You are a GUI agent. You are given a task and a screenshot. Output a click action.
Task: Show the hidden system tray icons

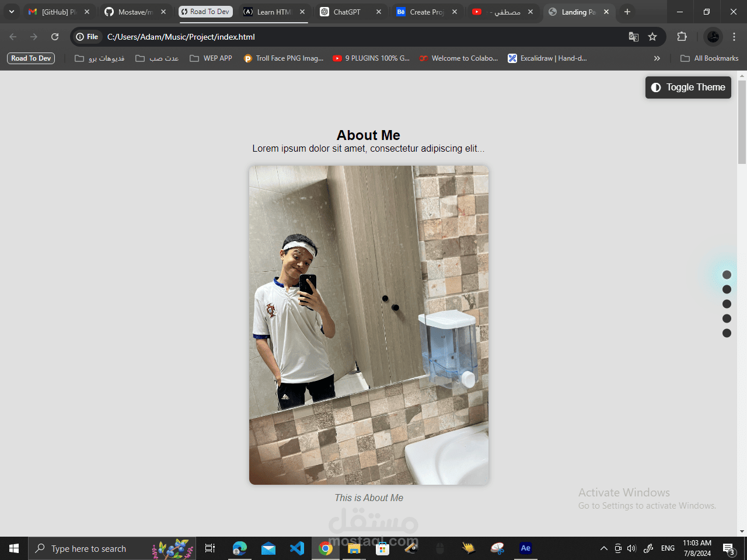pyautogui.click(x=604, y=548)
